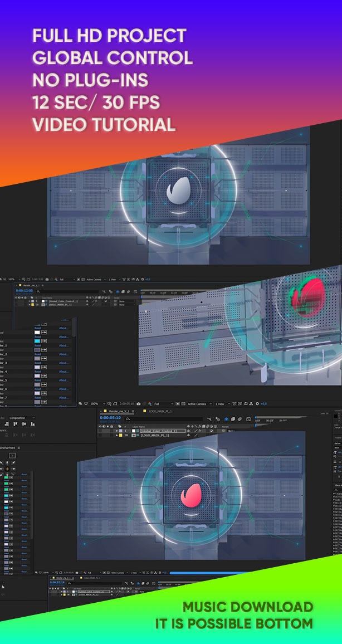Open Active Camera dropdown in topmost viewer bar

pos(96,279)
